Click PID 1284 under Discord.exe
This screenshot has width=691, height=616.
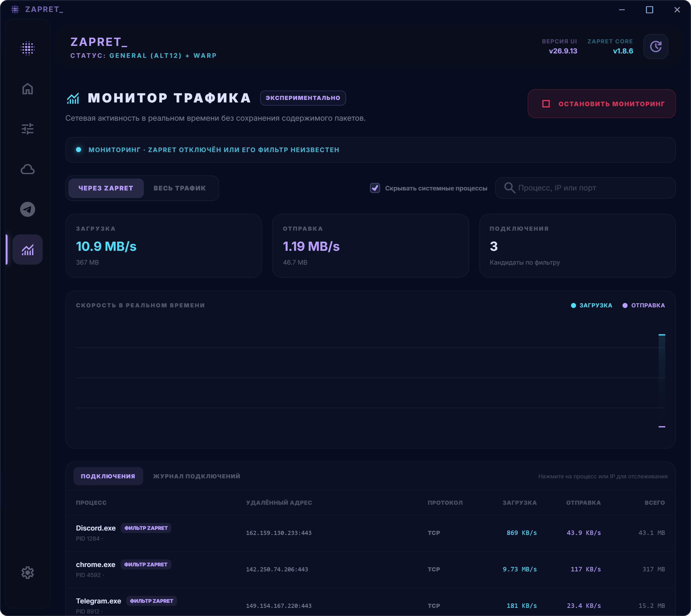click(88, 538)
